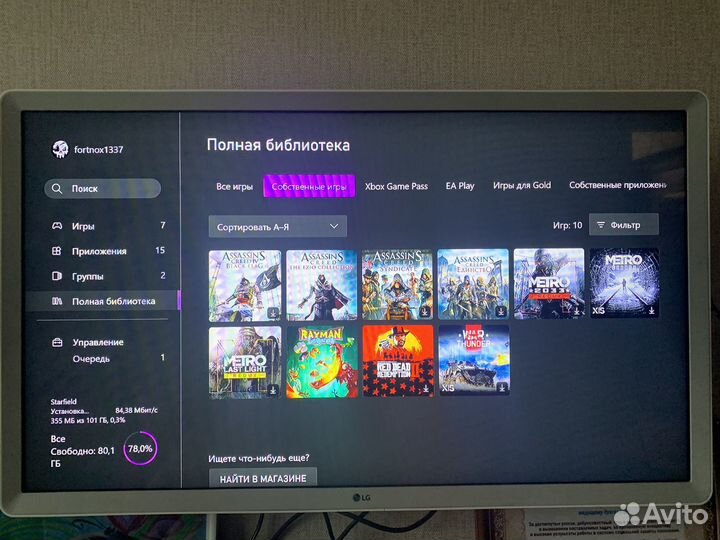Click download icon on Metro Last Light tile
720x540 pixels.
click(x=273, y=390)
